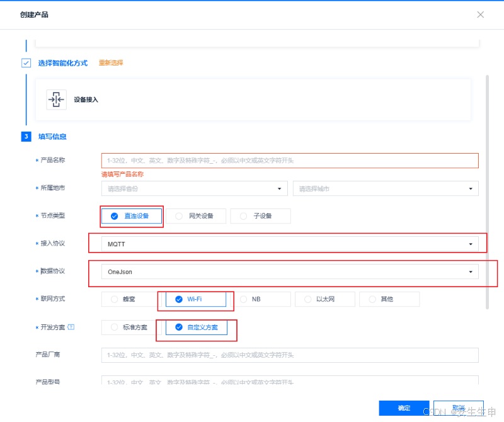The image size is (504, 422).
Task: Click the 选择智能化方式 completed step checkmark icon
Action: (x=26, y=63)
